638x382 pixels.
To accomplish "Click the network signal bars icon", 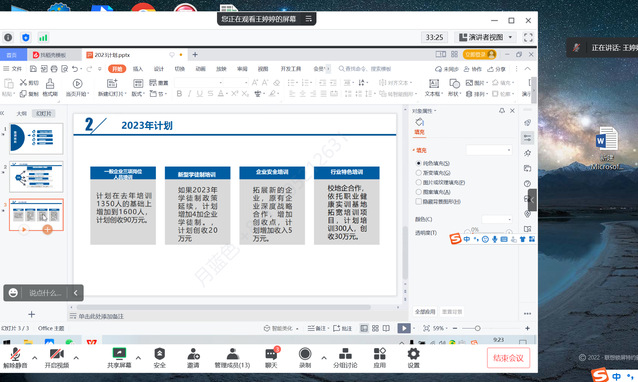I will (43, 38).
